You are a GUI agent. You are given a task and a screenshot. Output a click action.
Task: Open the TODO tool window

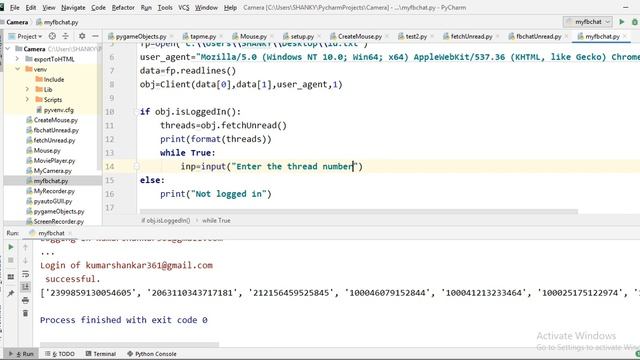pos(60,354)
